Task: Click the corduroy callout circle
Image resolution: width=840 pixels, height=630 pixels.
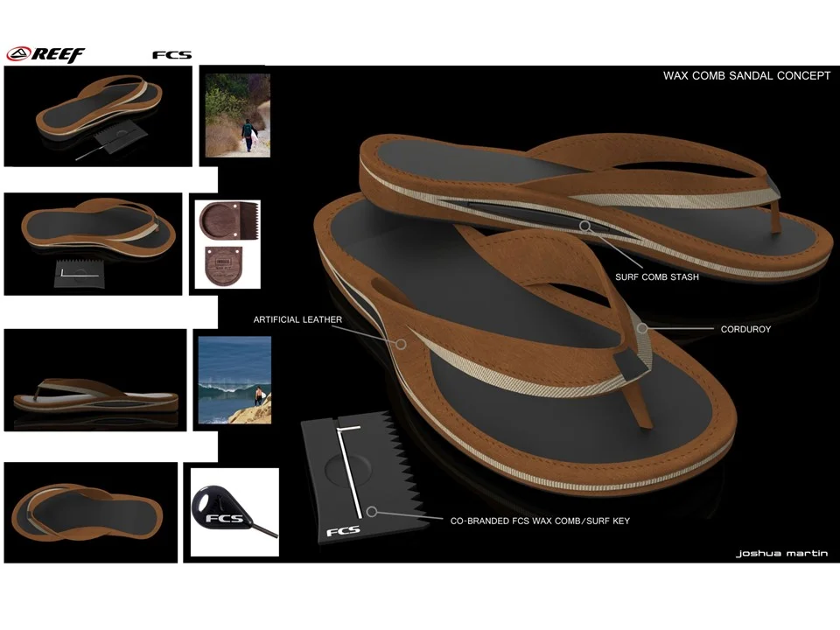Action: (x=642, y=328)
